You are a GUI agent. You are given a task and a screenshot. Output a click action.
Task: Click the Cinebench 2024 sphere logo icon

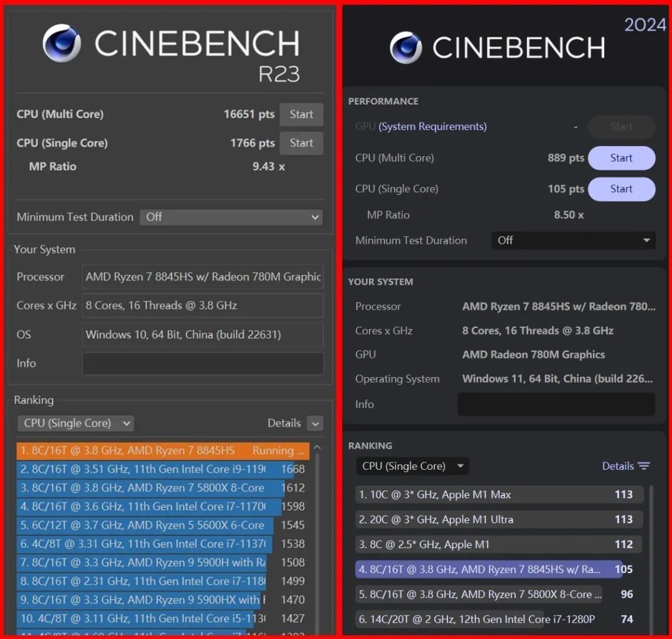[x=406, y=47]
